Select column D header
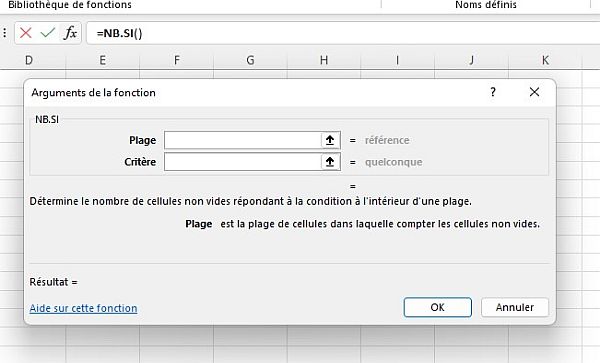The width and height of the screenshot is (600, 363). (x=29, y=60)
